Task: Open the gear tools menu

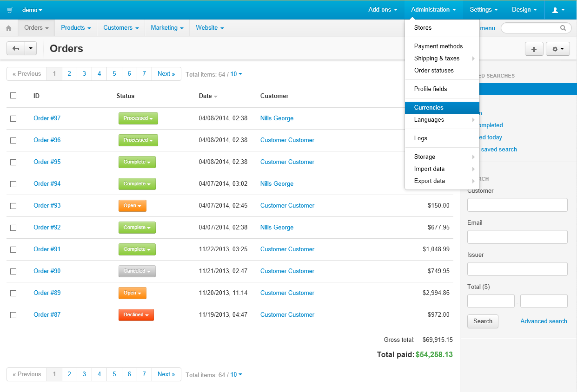Action: pyautogui.click(x=558, y=49)
